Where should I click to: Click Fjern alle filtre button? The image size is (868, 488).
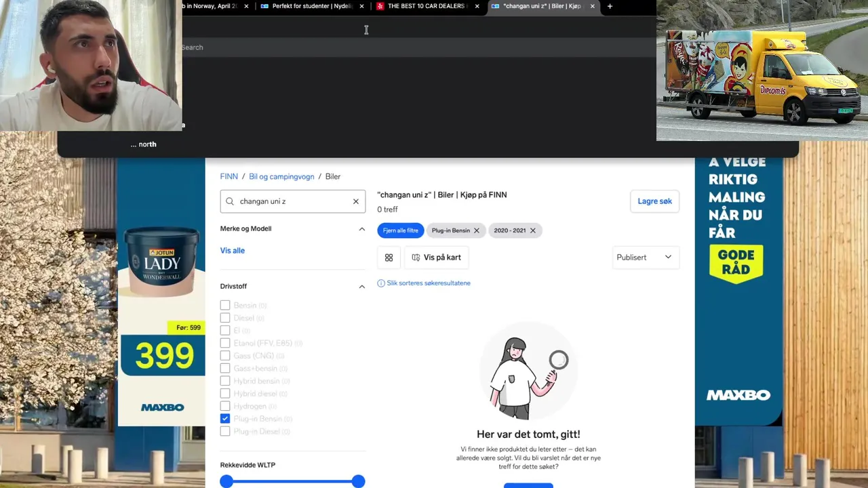click(x=401, y=230)
